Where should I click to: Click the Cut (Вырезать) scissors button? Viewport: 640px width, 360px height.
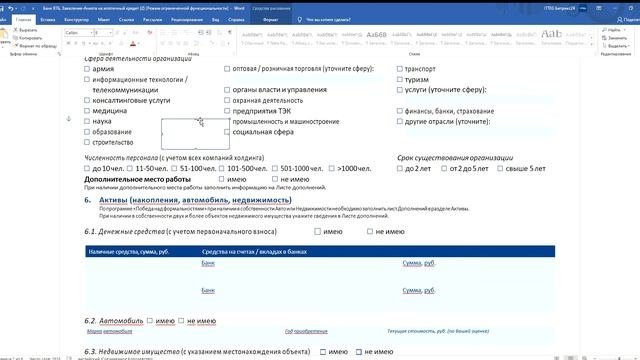(x=25, y=30)
